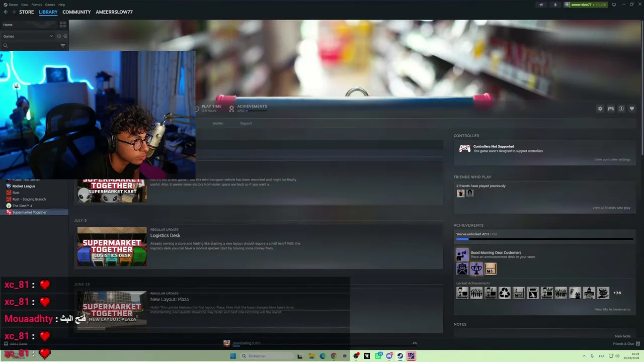Favorite the game with the heart icon
Viewport: 644px width, 362px height.
pyautogui.click(x=632, y=109)
